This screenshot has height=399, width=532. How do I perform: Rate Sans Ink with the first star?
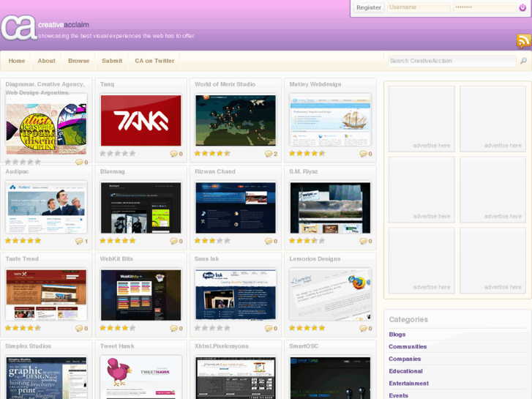pos(198,328)
